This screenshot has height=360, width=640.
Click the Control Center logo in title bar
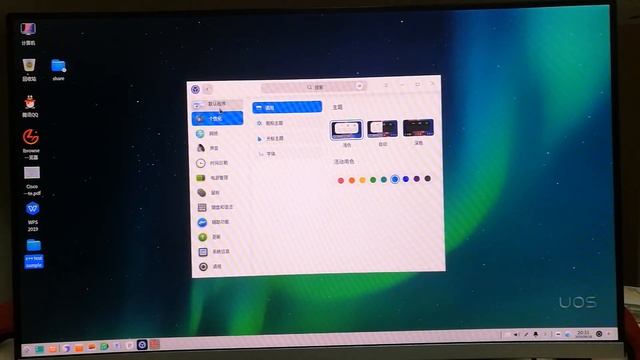pos(196,89)
